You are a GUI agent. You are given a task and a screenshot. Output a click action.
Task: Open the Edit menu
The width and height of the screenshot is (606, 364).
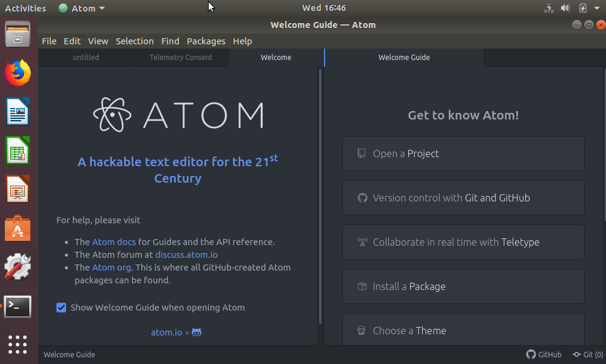[72, 41]
